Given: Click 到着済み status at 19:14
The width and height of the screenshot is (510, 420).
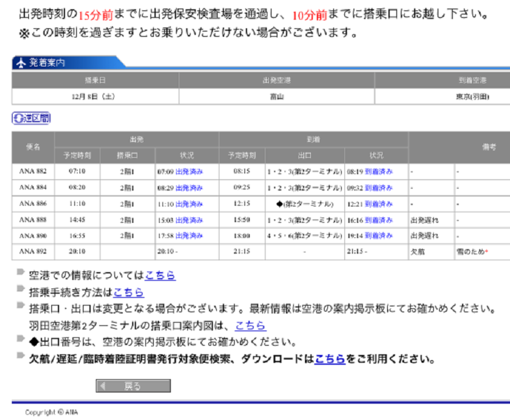Looking at the screenshot, I should [x=379, y=235].
